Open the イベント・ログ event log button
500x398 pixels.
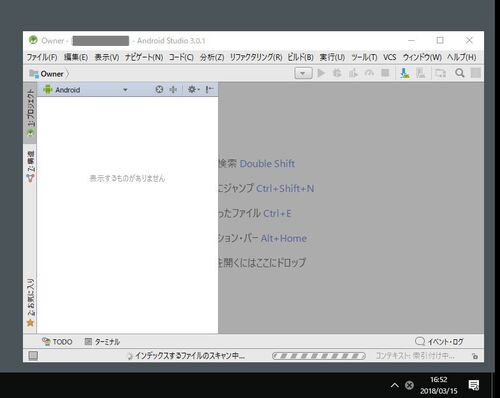point(439,342)
